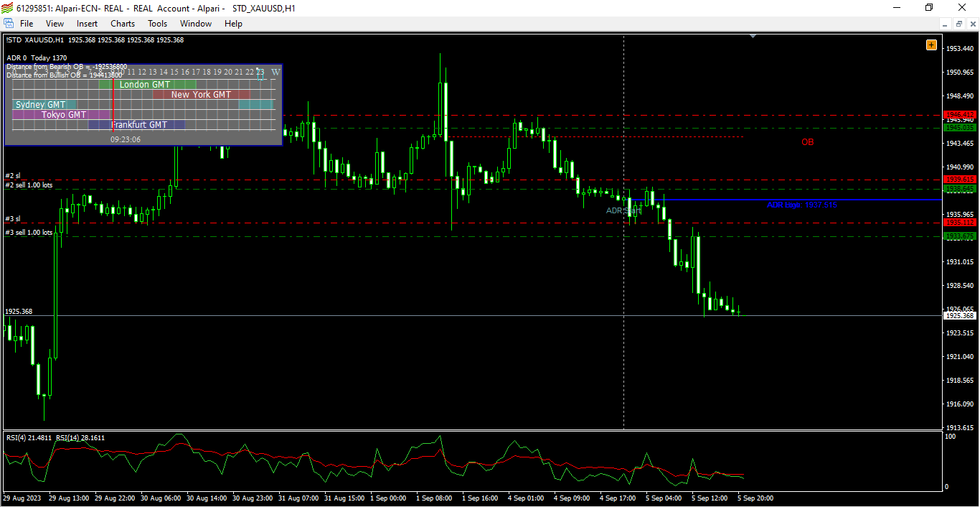The height and width of the screenshot is (507, 980).
Task: Click the Distance from Bullish OB text
Action: pos(64,75)
